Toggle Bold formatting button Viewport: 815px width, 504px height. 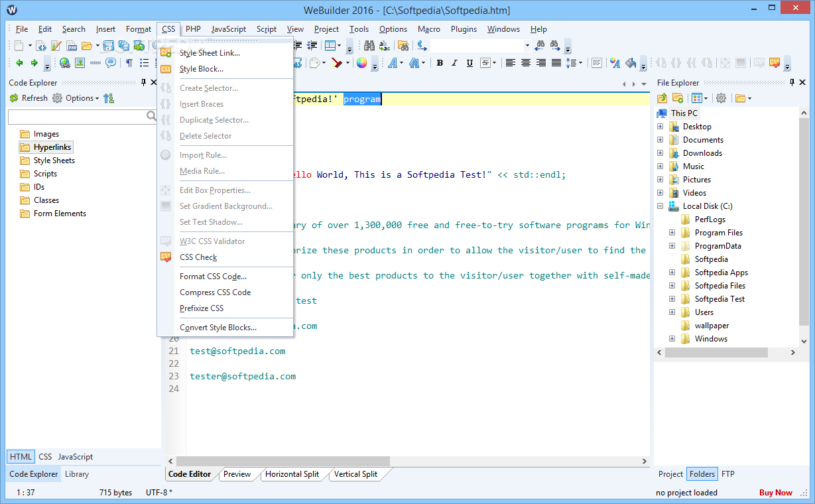point(439,63)
